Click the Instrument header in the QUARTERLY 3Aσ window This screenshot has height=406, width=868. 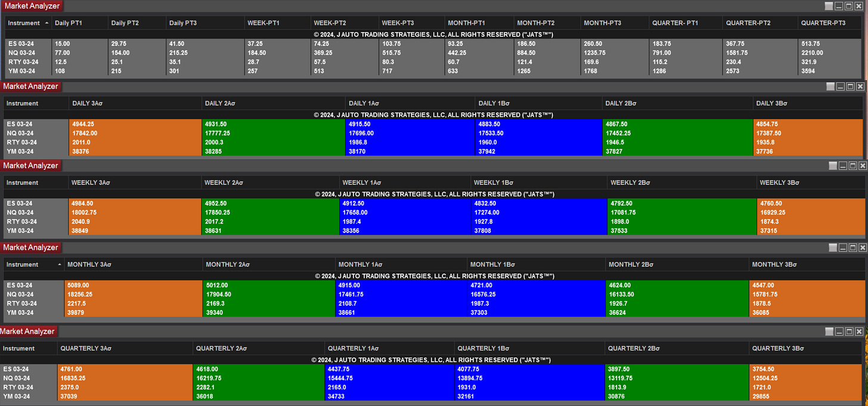pos(29,348)
